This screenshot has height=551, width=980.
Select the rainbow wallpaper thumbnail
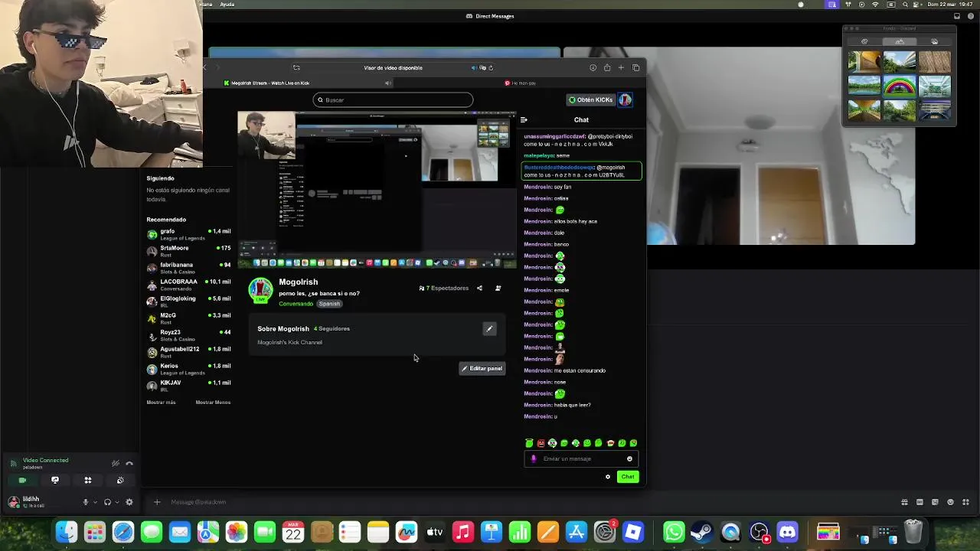coord(900,86)
